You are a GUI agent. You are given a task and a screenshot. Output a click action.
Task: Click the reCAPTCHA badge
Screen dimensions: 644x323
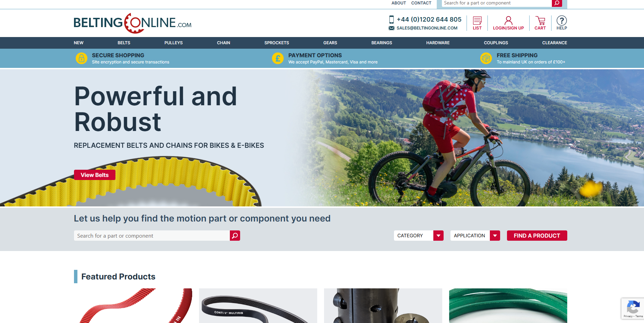[633, 309]
